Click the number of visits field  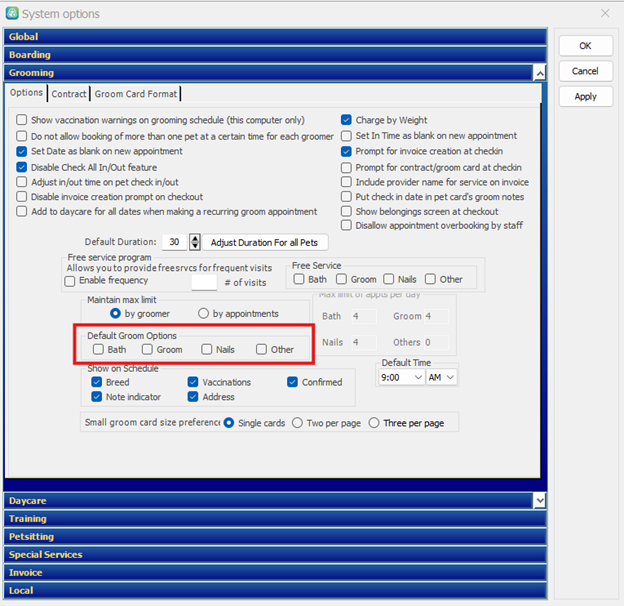204,282
